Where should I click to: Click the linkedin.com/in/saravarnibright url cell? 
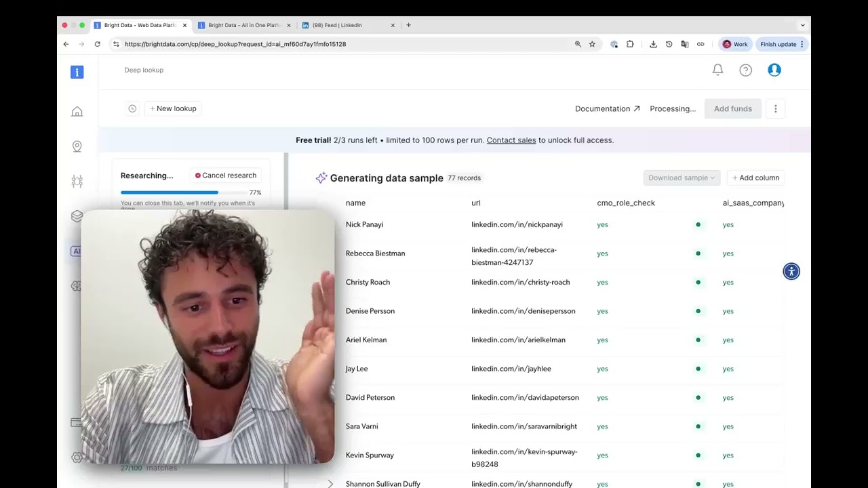point(524,426)
